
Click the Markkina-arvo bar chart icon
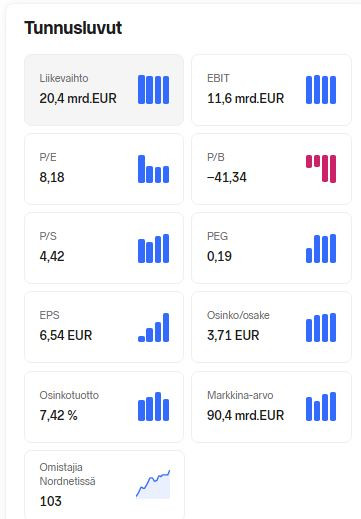(321, 406)
